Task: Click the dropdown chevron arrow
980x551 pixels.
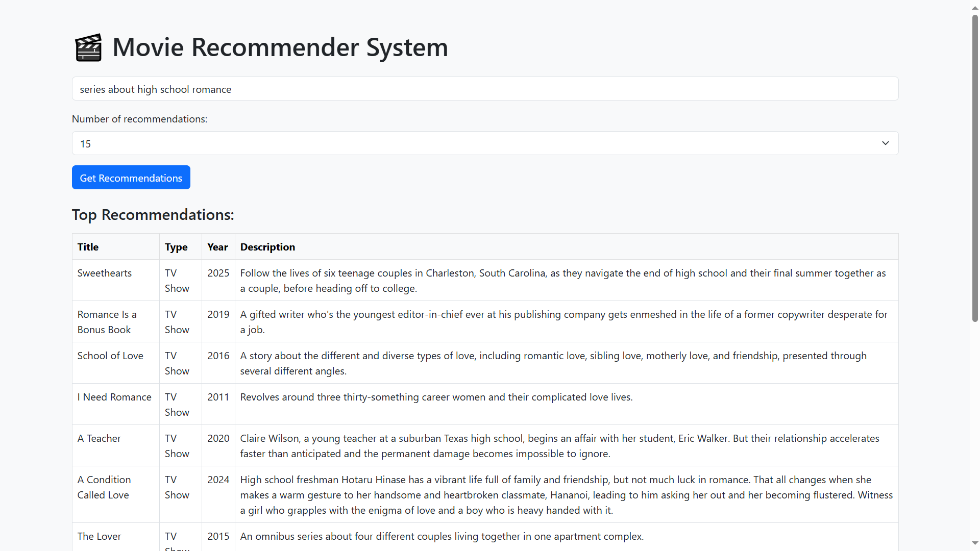Action: tap(885, 143)
